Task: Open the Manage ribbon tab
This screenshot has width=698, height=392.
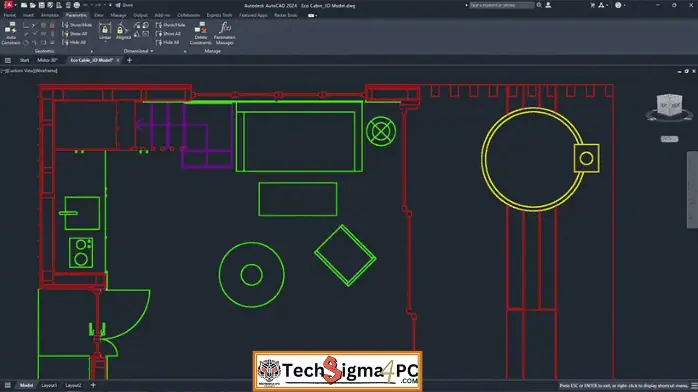Action: pyautogui.click(x=118, y=15)
